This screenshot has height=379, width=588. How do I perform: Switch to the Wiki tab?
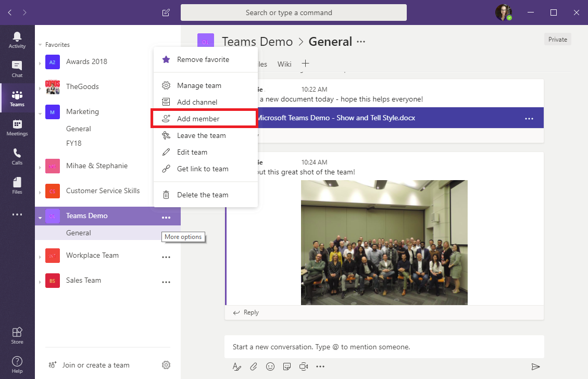tap(284, 64)
